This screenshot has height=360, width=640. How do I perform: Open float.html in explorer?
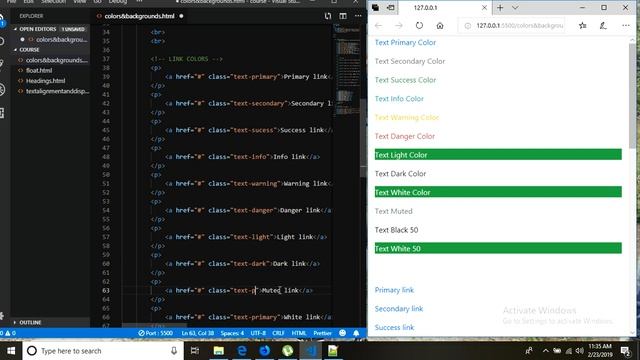point(39,70)
